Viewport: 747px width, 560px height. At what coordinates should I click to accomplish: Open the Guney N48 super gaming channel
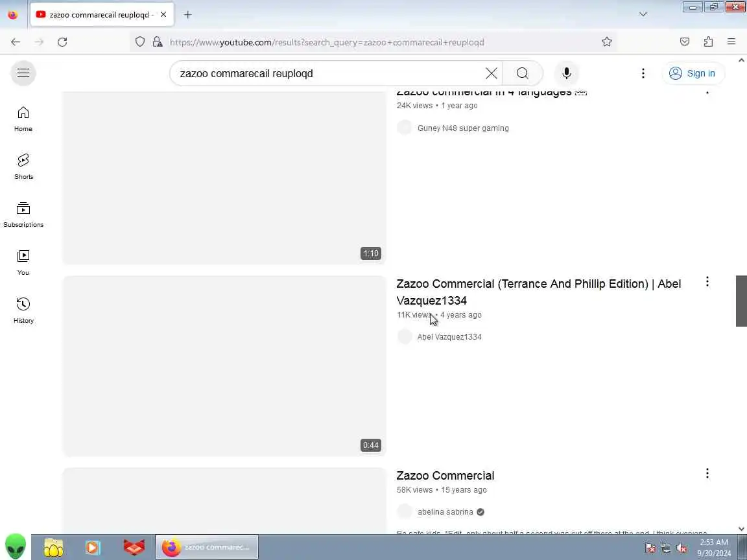click(x=463, y=128)
